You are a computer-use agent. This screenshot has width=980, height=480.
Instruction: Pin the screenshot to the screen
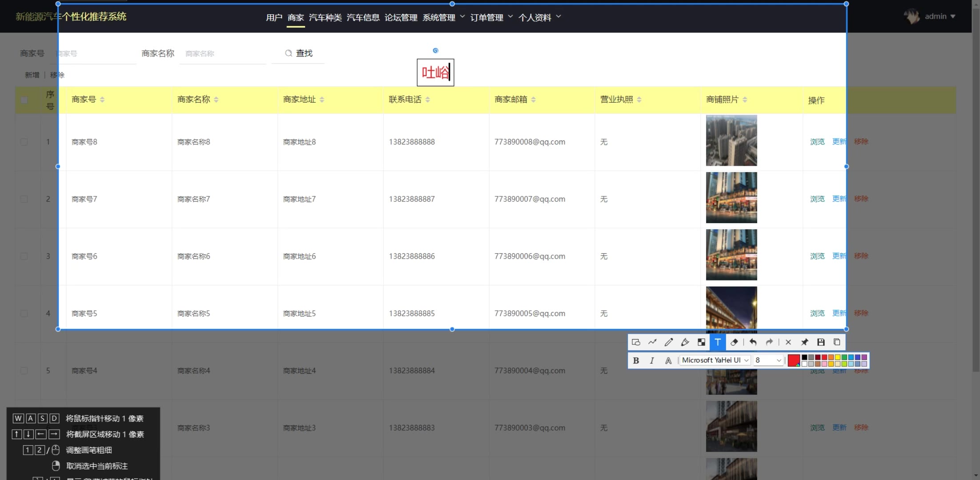pyautogui.click(x=804, y=342)
